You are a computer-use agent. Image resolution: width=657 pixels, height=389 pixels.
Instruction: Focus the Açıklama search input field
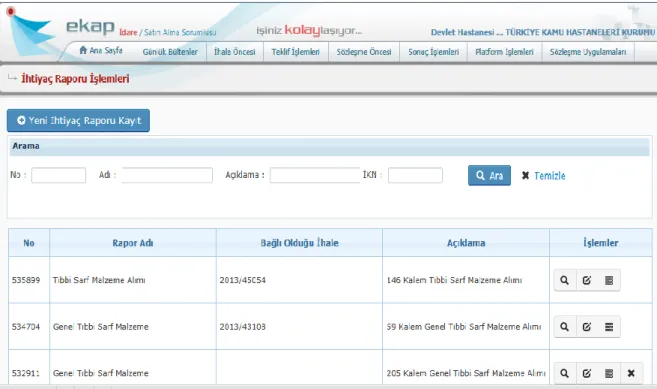point(315,175)
